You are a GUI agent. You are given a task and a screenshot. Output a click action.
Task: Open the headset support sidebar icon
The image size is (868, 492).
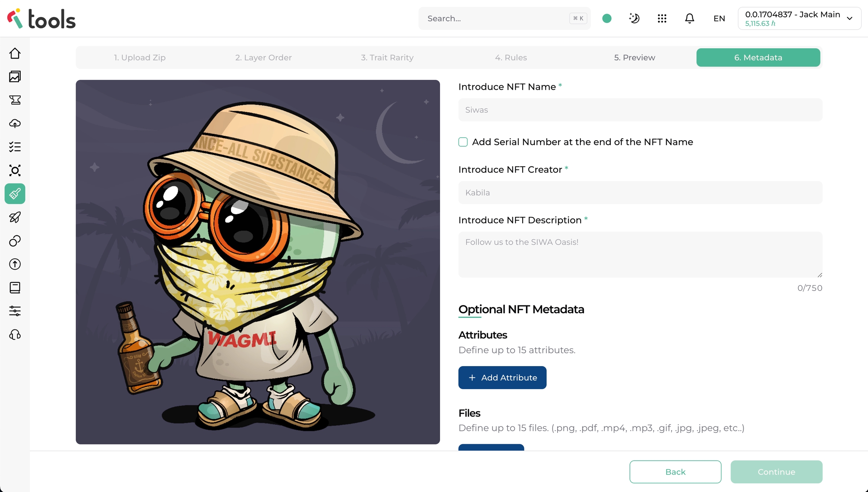pyautogui.click(x=15, y=335)
